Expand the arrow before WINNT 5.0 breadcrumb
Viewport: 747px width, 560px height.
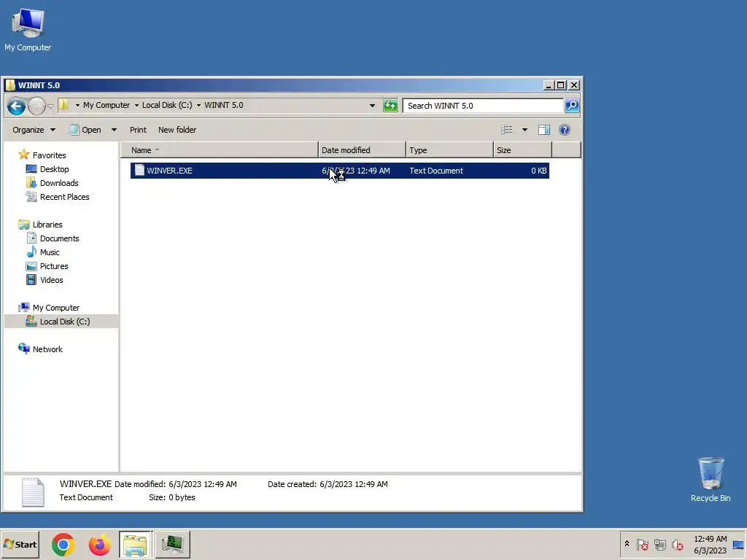tap(198, 105)
